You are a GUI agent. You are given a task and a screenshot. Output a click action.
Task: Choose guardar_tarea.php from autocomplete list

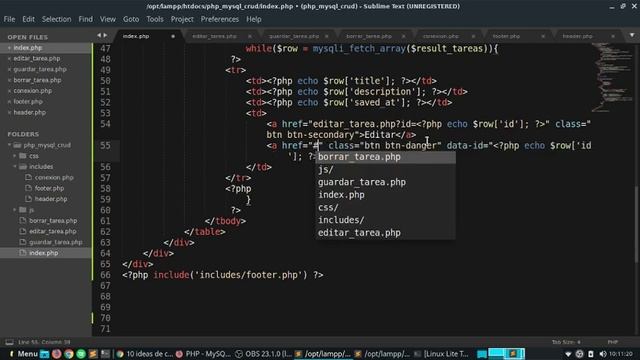[x=385, y=182]
